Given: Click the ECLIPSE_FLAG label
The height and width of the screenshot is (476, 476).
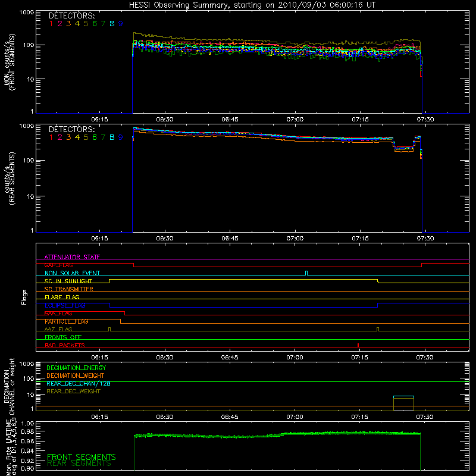Looking at the screenshot, I should point(65,305).
